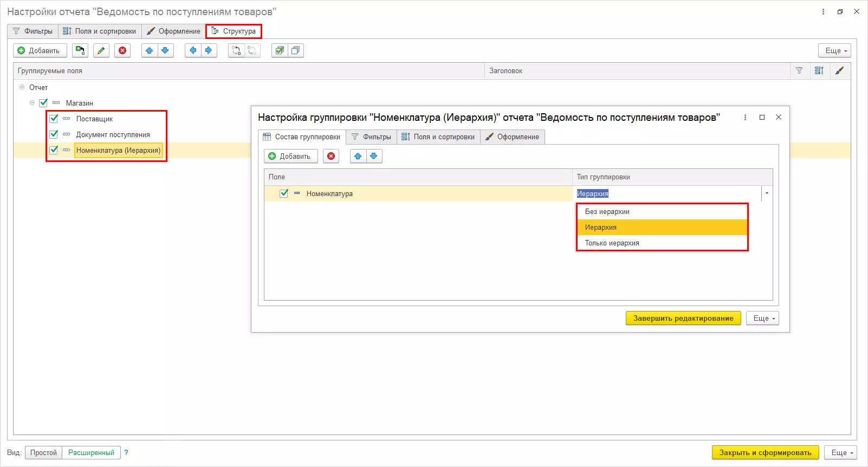Switch view to Простой
Image resolution: width=868 pixels, height=467 pixels.
pos(43,452)
